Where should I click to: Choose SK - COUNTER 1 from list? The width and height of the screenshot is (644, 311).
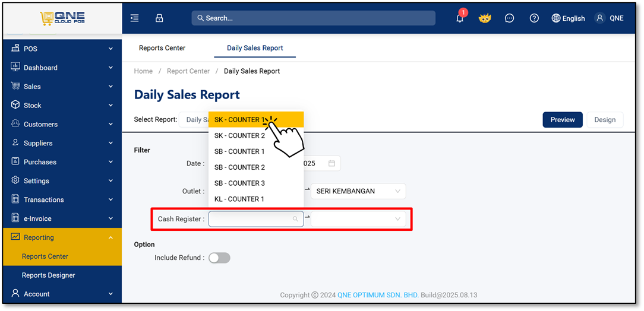tap(256, 120)
